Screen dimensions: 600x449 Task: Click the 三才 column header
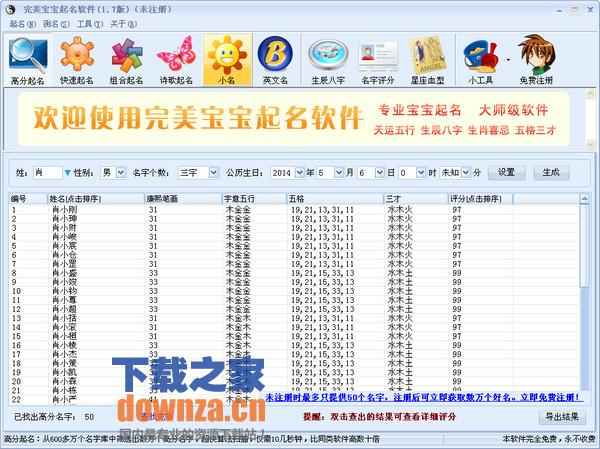click(x=416, y=199)
